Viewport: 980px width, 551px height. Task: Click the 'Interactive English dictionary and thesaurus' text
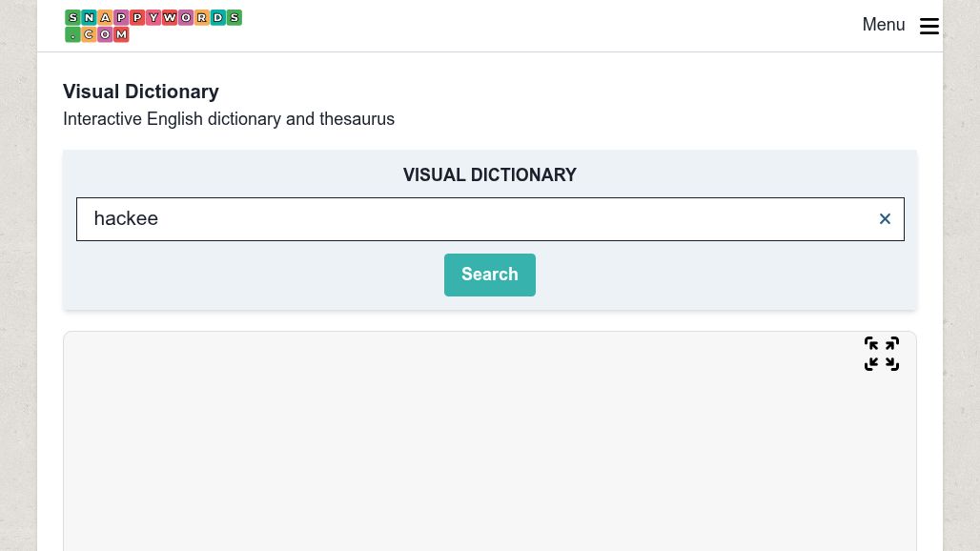[x=229, y=118]
